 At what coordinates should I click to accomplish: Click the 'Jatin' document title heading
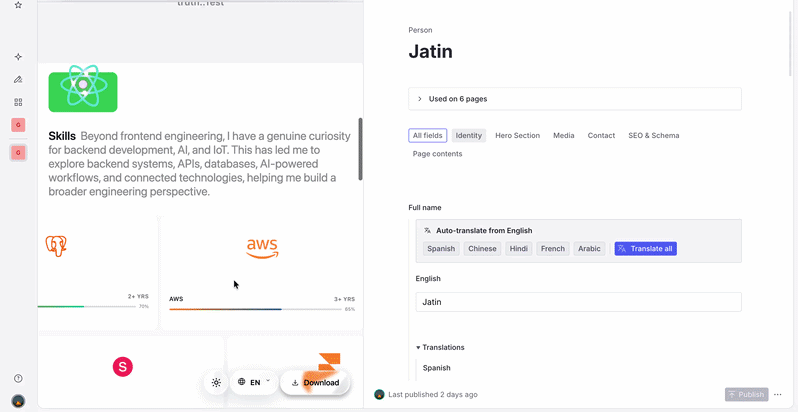click(x=431, y=51)
